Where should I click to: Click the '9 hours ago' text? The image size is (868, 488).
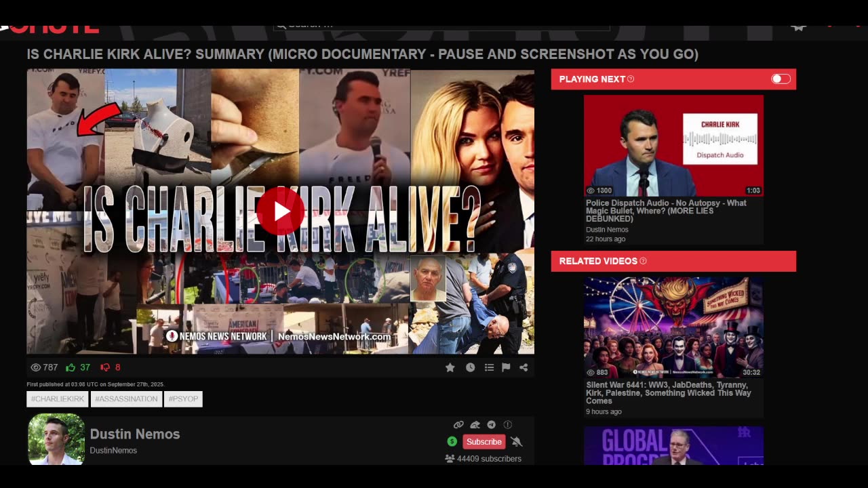pos(604,411)
